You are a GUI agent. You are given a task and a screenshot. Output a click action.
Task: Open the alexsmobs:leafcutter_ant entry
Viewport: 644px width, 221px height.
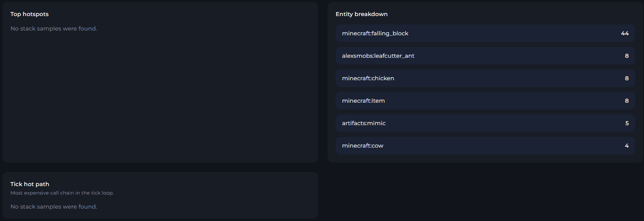[x=485, y=56]
